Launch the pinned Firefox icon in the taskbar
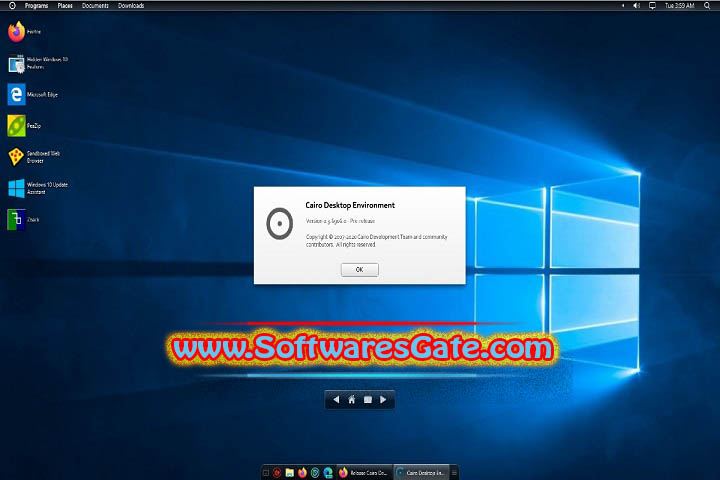Screen dimensions: 720x480 coord(302,473)
